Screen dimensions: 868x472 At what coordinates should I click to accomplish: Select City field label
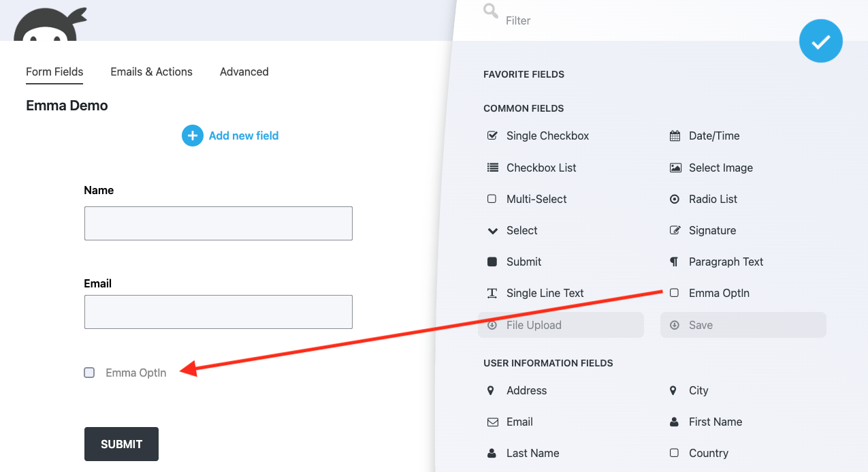pos(698,390)
